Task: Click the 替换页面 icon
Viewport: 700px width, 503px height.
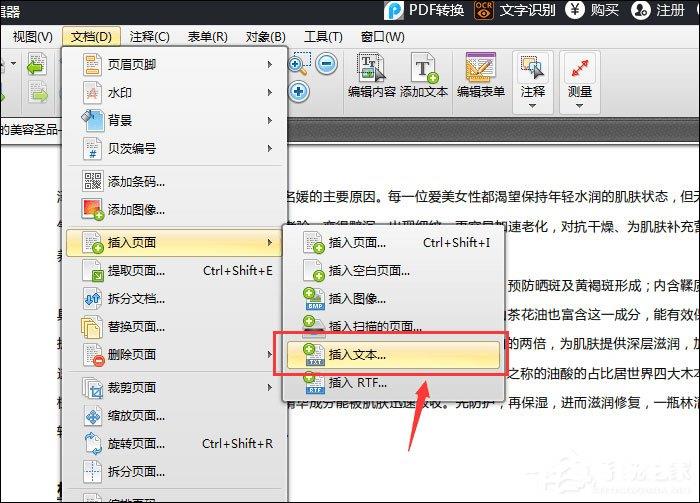Action: (x=92, y=327)
